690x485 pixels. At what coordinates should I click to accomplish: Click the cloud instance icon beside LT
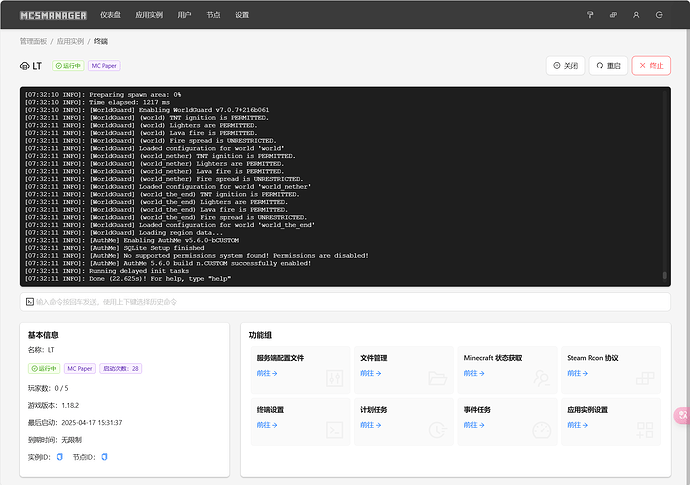(25, 66)
